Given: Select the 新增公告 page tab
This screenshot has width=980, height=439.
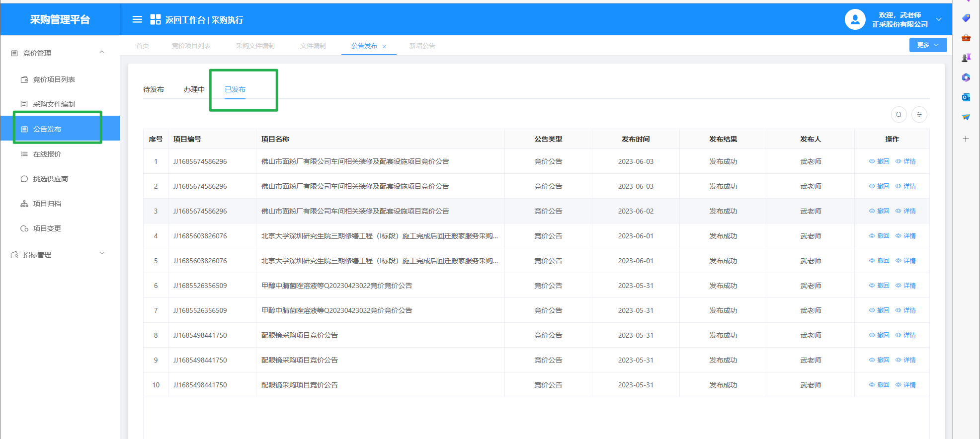Looking at the screenshot, I should [422, 46].
